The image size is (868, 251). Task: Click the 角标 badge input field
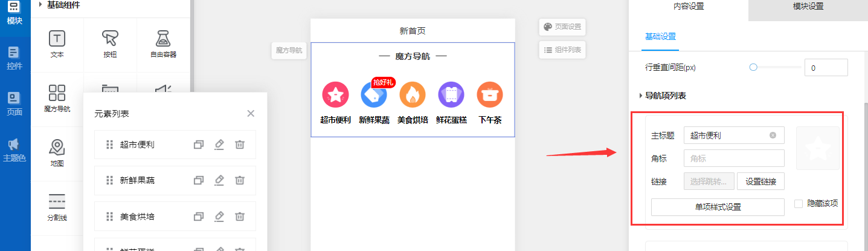click(733, 158)
